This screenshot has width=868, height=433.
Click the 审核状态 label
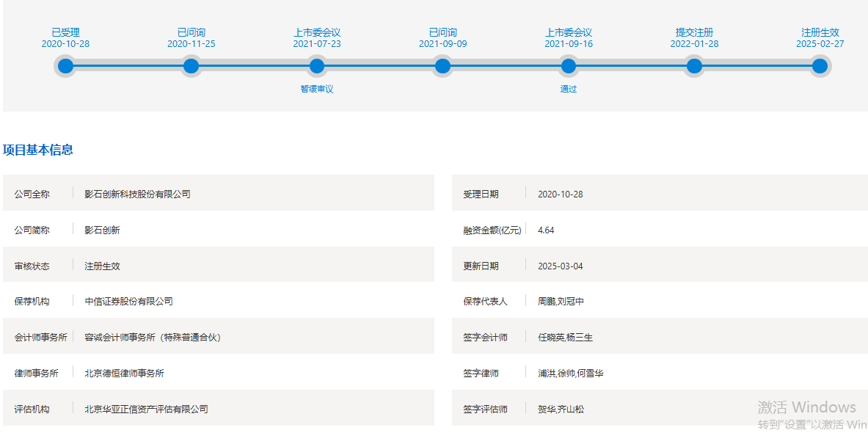tap(32, 266)
